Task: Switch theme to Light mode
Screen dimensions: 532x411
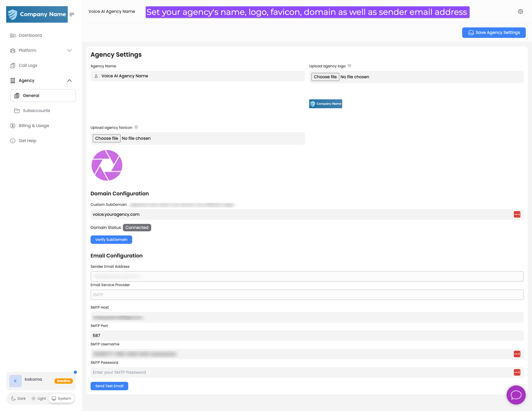Action: tap(39, 398)
